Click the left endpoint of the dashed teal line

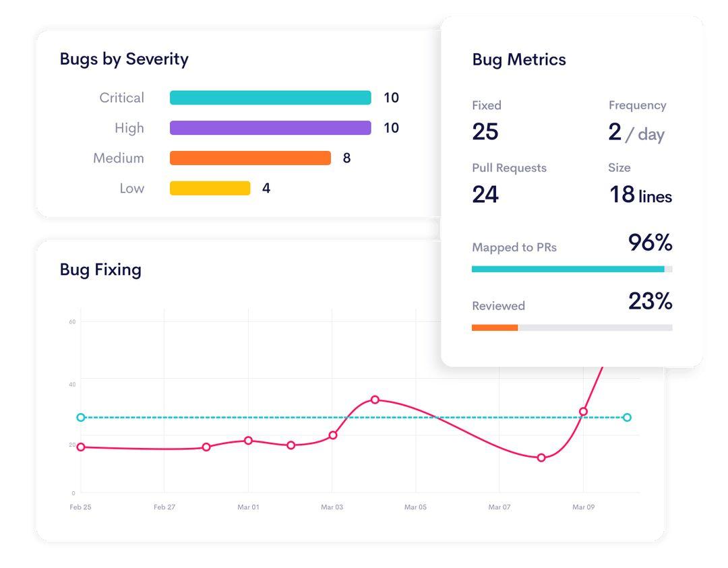(x=81, y=418)
